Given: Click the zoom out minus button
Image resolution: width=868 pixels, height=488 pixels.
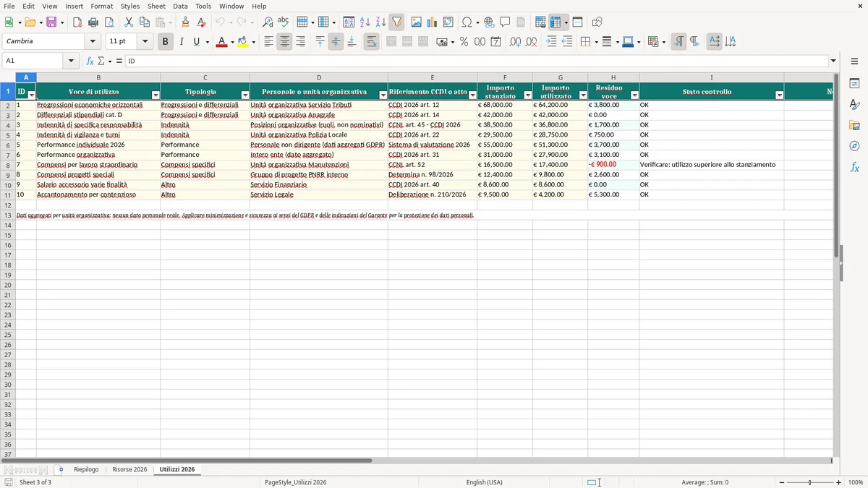Looking at the screenshot, I should point(782,482).
